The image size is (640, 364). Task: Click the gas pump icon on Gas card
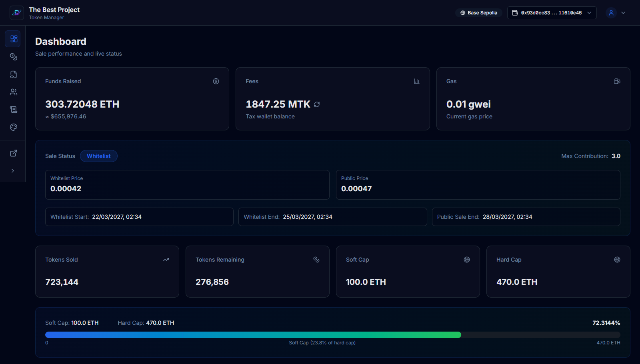(x=617, y=81)
